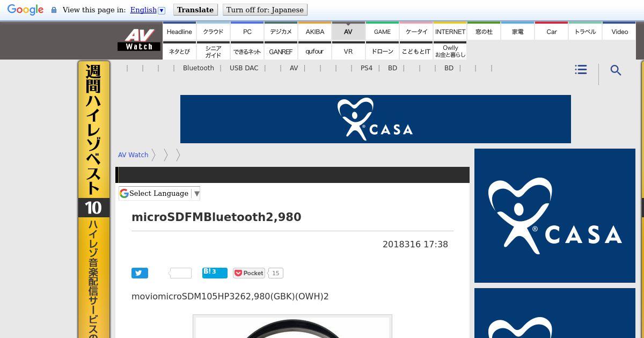Viewport: 644px width, 338px height.
Task: Open the デジカメ tab
Action: click(281, 31)
